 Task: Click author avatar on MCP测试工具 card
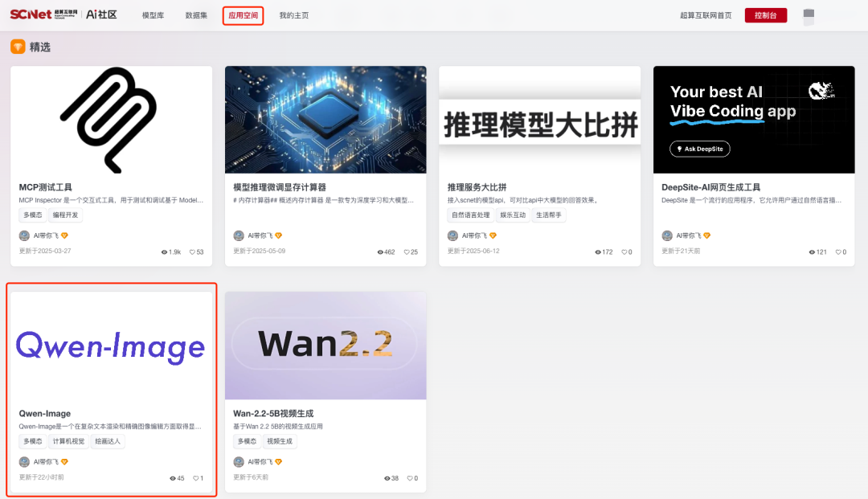coord(24,235)
